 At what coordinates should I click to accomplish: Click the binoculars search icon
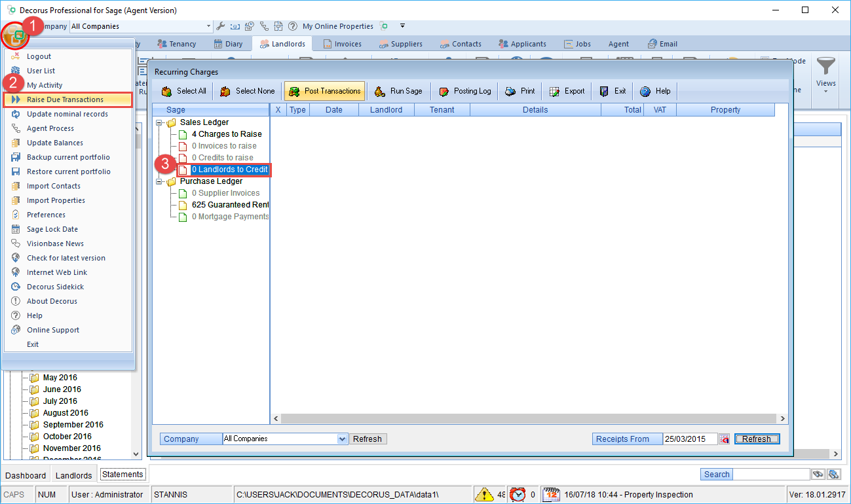(x=818, y=475)
